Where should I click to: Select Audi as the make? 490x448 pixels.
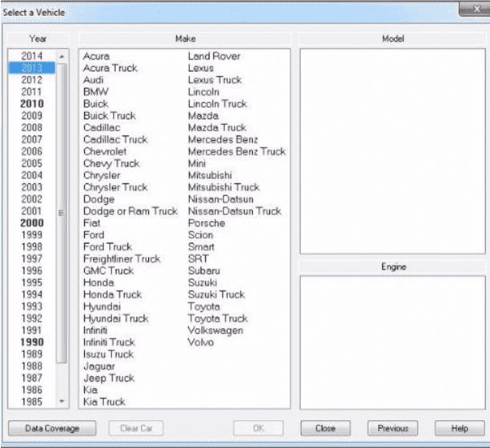[94, 80]
